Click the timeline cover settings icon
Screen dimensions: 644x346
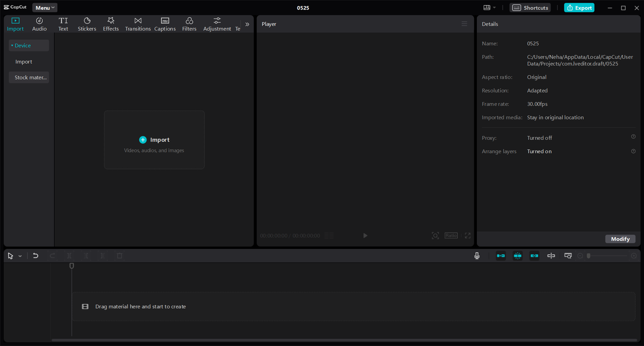point(568,256)
